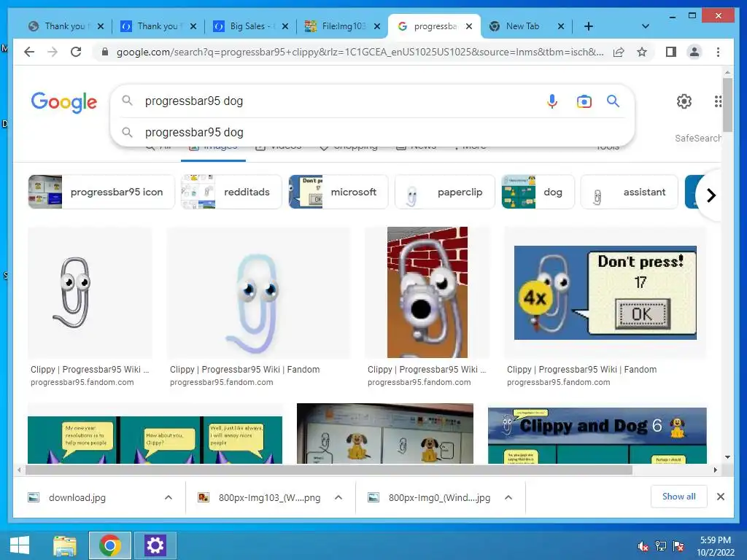The width and height of the screenshot is (747, 560).
Task: Bookmark this page with the star icon
Action: pyautogui.click(x=642, y=52)
